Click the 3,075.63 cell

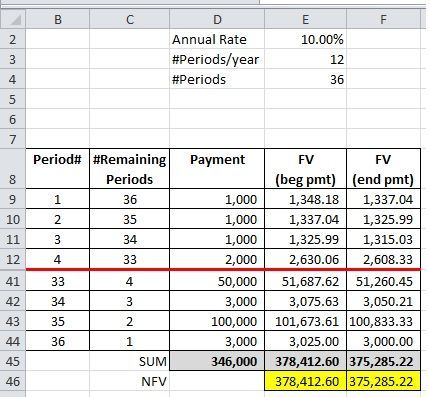click(x=305, y=301)
